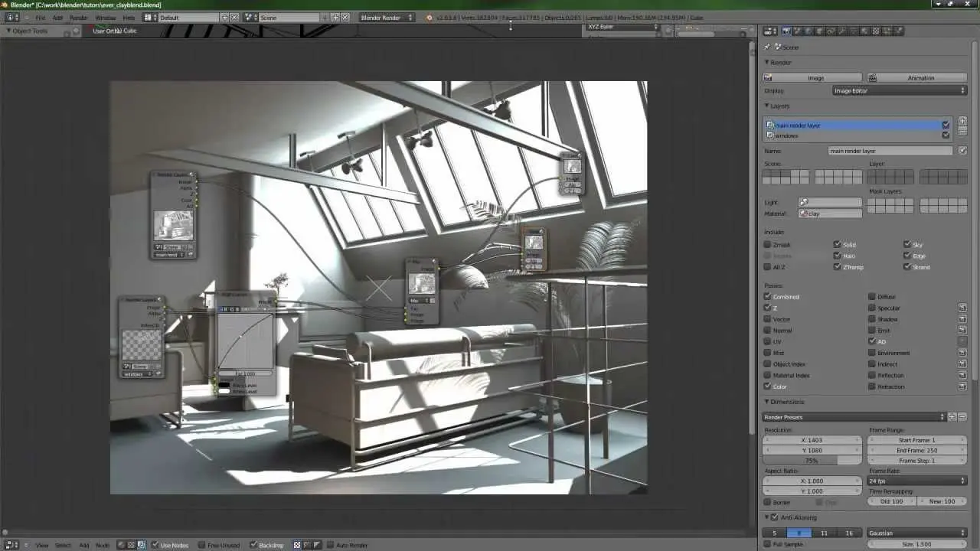Viewport: 980px width, 551px height.
Task: Click the material nodes tree-type icon
Action: point(121,545)
